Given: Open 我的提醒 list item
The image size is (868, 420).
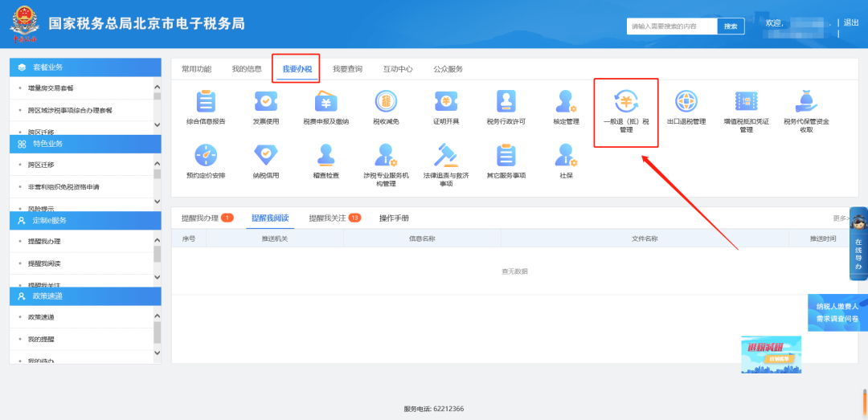Looking at the screenshot, I should [x=41, y=339].
